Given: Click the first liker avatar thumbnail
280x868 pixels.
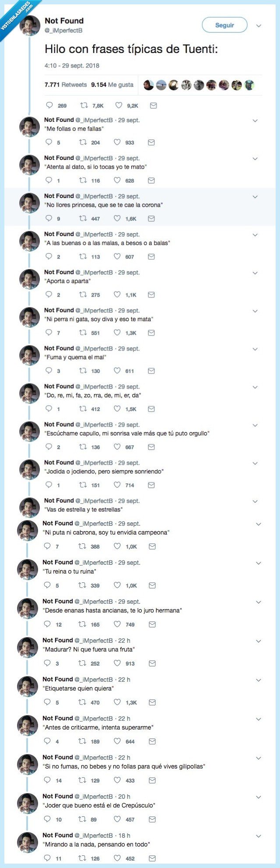Looking at the screenshot, I should 149,85.
